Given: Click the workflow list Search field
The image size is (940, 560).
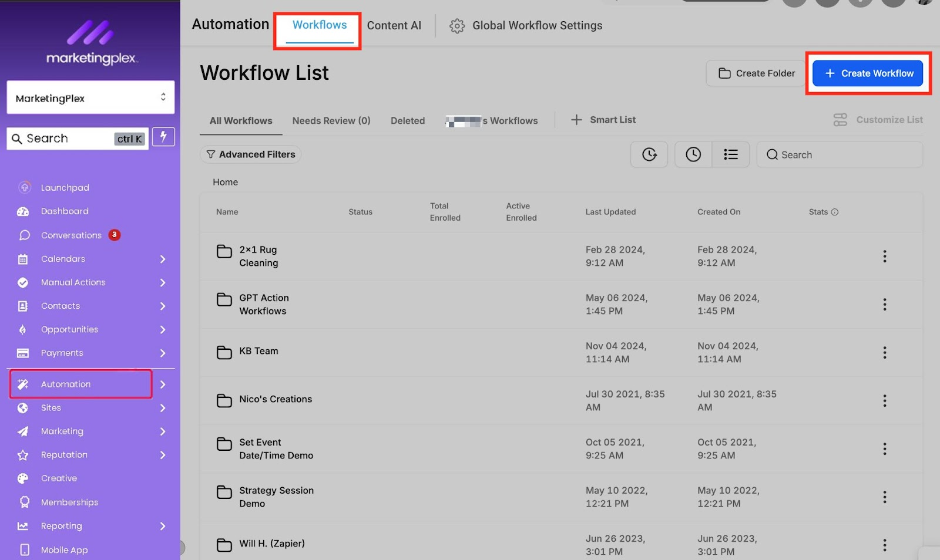Looking at the screenshot, I should coord(840,154).
